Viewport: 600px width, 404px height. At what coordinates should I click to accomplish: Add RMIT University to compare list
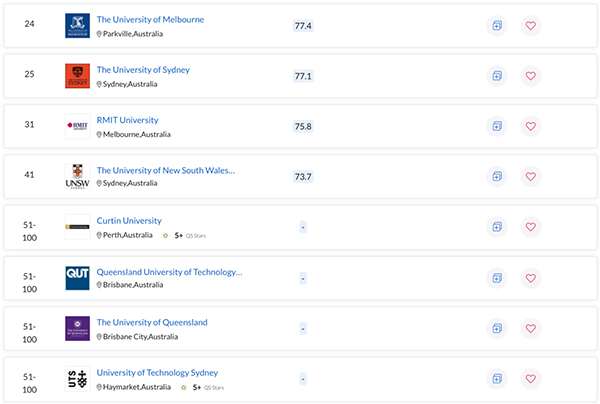(497, 126)
